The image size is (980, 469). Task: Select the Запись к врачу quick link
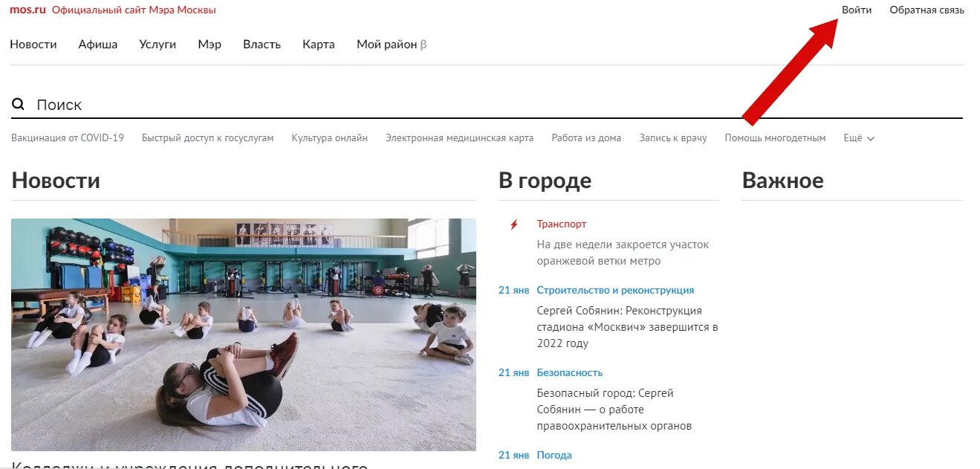pos(673,138)
